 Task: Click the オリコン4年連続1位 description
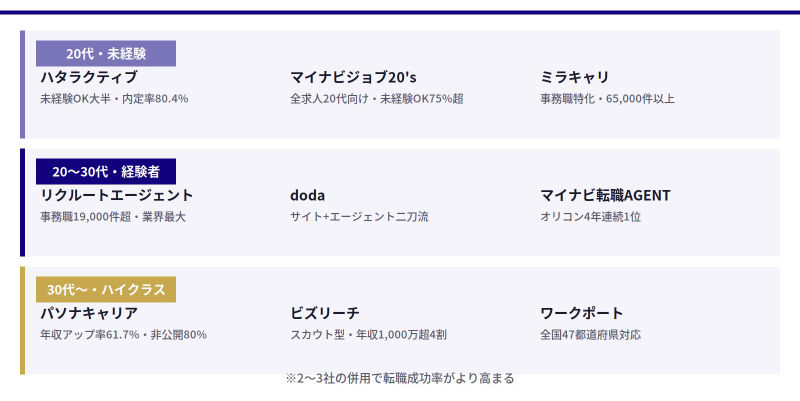pyautogui.click(x=590, y=217)
